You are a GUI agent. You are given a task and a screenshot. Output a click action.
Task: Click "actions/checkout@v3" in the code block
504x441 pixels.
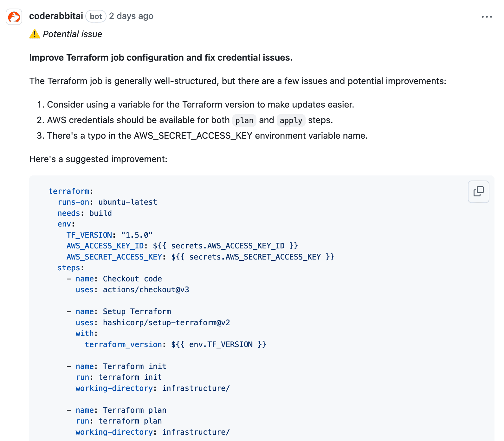click(x=146, y=290)
